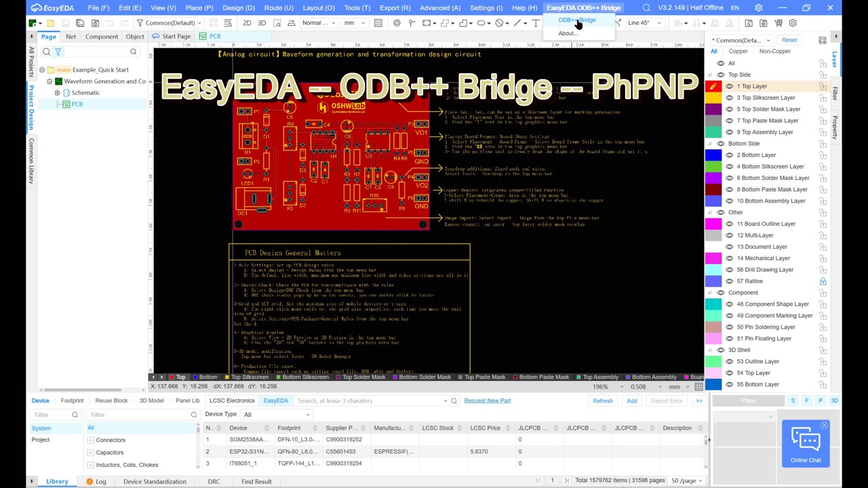Click the Reset button in layer panel
The image size is (868, 488).
coord(789,40)
